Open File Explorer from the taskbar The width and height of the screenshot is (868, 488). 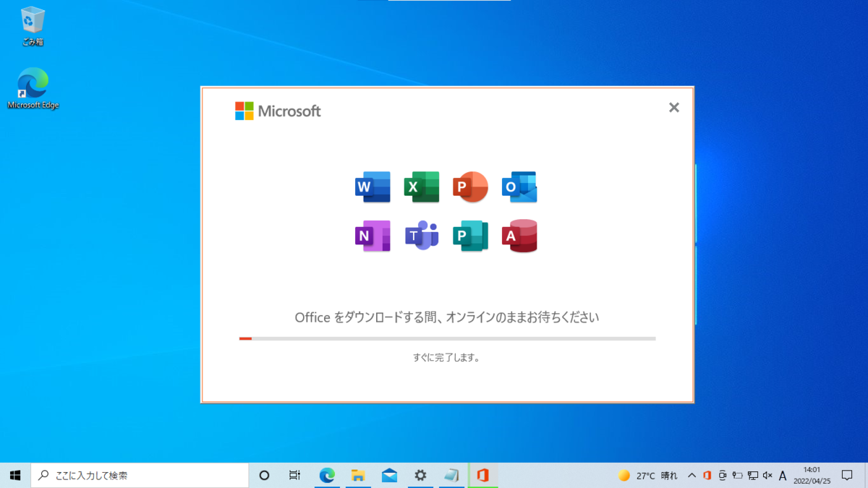click(358, 475)
